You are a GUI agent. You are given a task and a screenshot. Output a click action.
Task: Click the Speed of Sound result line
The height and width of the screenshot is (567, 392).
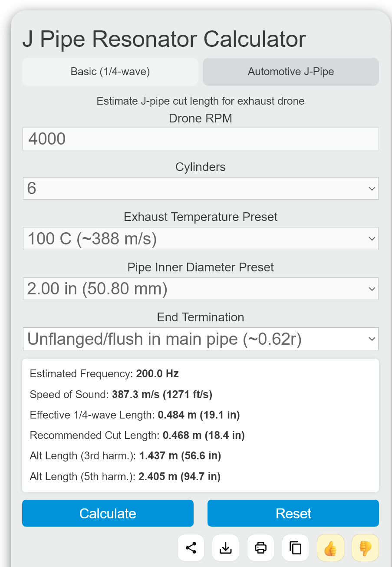pyautogui.click(x=121, y=394)
